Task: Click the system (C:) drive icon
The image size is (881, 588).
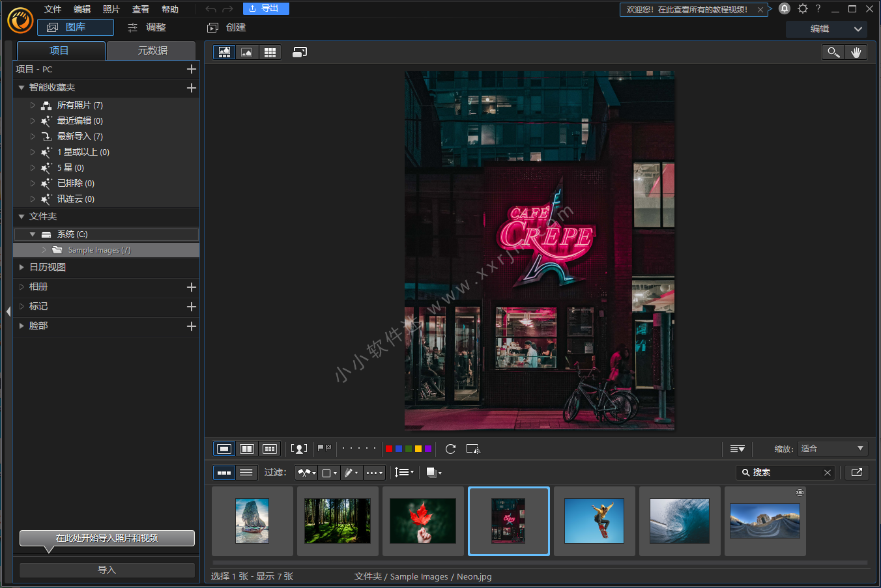Action: 46,234
